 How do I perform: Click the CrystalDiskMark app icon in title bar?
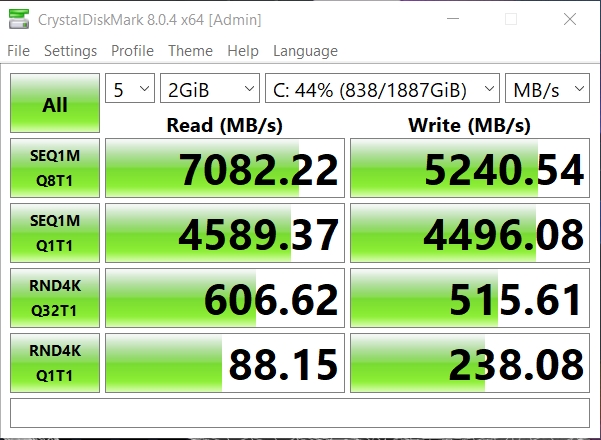coord(19,19)
